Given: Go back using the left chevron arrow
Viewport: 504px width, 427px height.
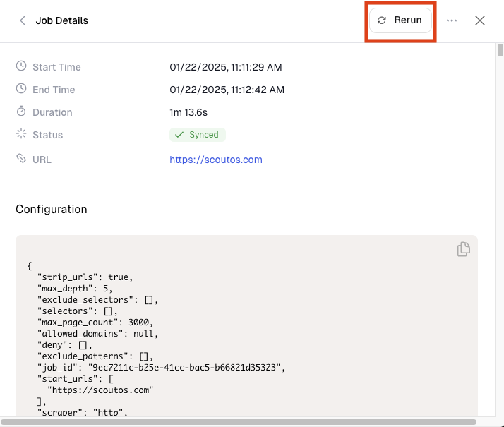Looking at the screenshot, I should (23, 20).
